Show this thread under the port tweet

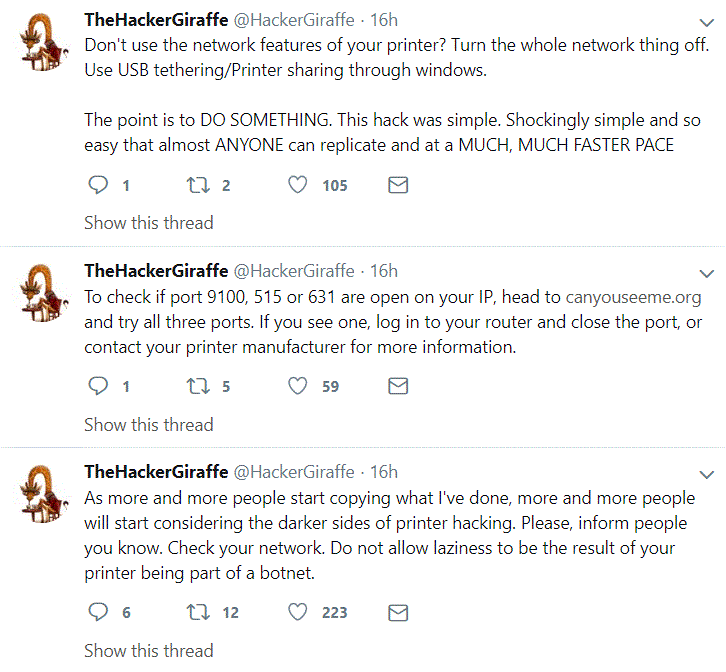pyautogui.click(x=148, y=424)
